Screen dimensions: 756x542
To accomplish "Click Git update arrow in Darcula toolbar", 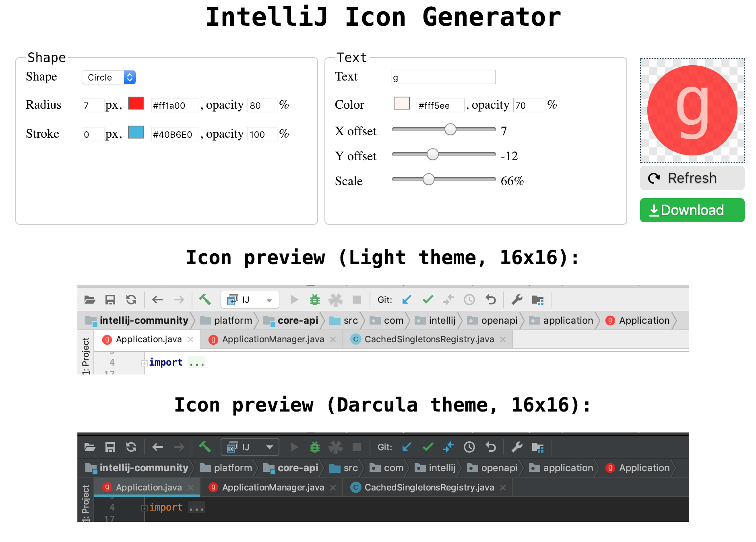I will coord(407,447).
